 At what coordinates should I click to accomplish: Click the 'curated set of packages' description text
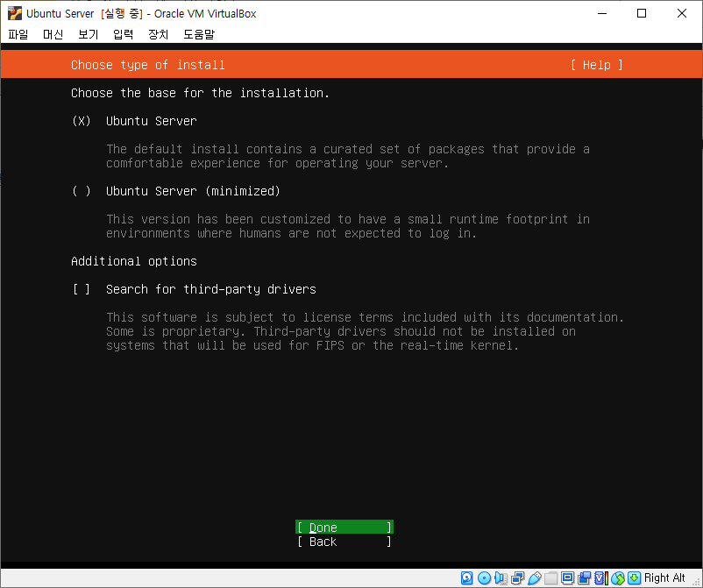348,156
